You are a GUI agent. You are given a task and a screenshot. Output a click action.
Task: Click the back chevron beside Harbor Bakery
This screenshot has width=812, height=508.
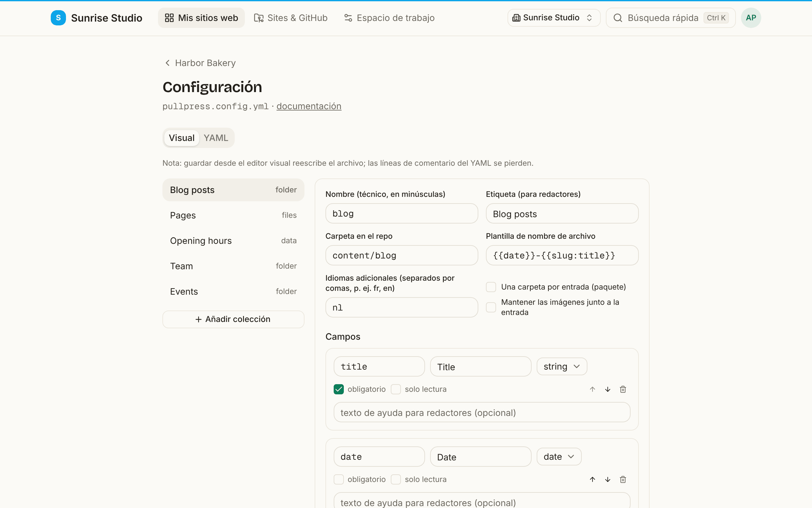click(167, 63)
